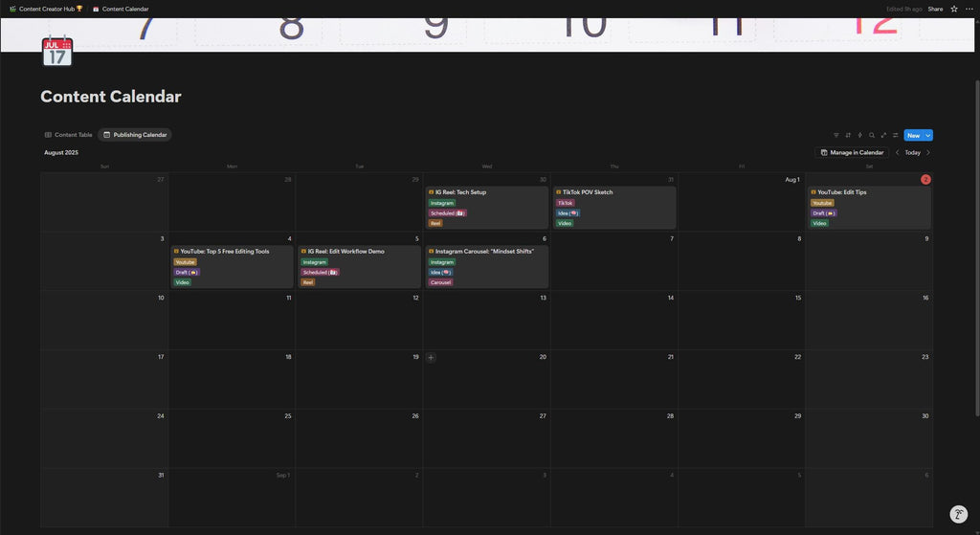Click the July 17 calendar page icon
Screen dimensions: 980x535
coord(57,51)
